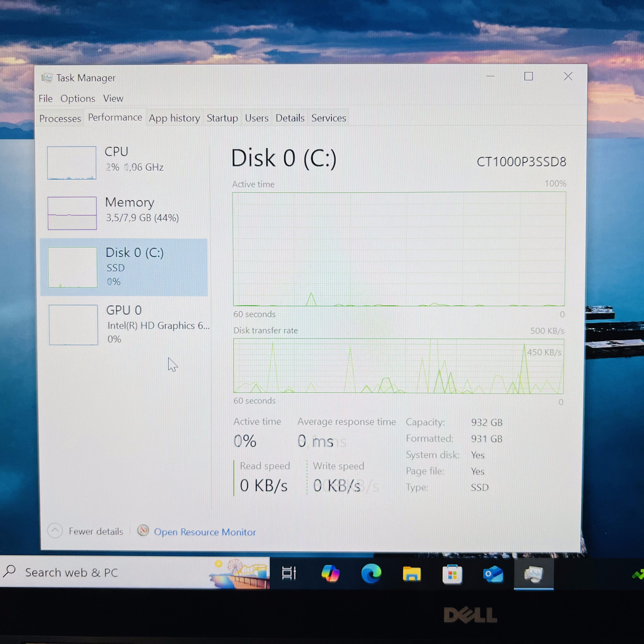Open the View menu

click(113, 99)
